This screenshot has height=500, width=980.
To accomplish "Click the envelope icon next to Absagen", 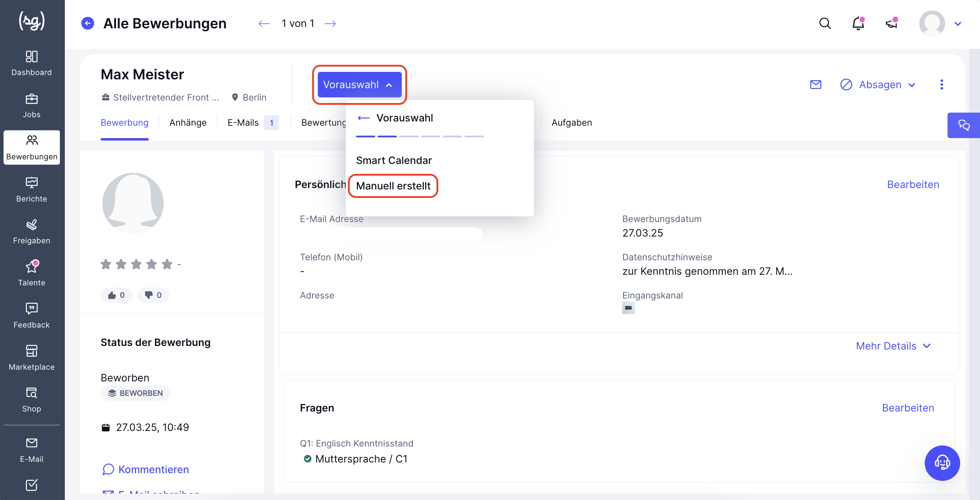I will click(815, 84).
